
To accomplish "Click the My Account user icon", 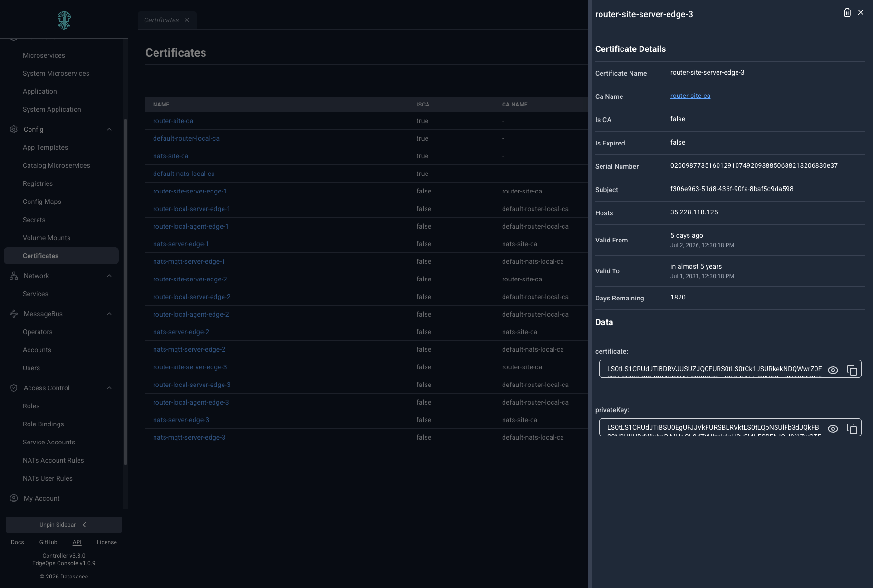I will pyautogui.click(x=14, y=498).
